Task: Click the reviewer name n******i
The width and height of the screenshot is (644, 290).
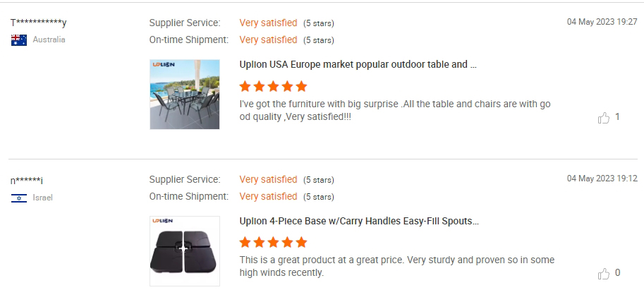Action: point(27,181)
